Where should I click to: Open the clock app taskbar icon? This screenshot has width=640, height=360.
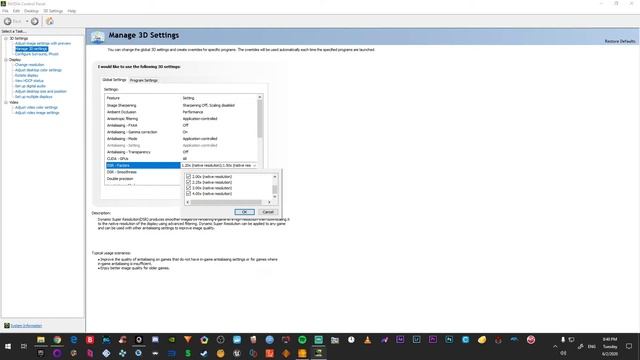351,340
